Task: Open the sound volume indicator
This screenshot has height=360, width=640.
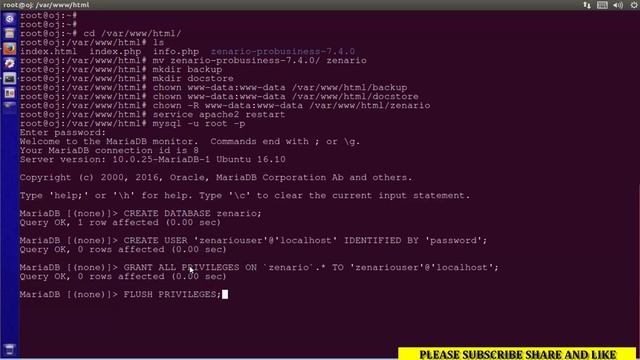Action: [618, 5]
